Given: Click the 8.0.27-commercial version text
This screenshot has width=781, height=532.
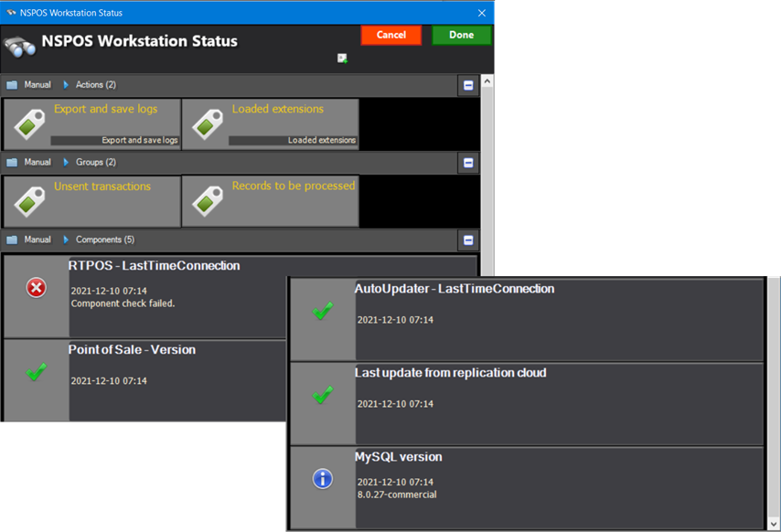Looking at the screenshot, I should coord(397,495).
